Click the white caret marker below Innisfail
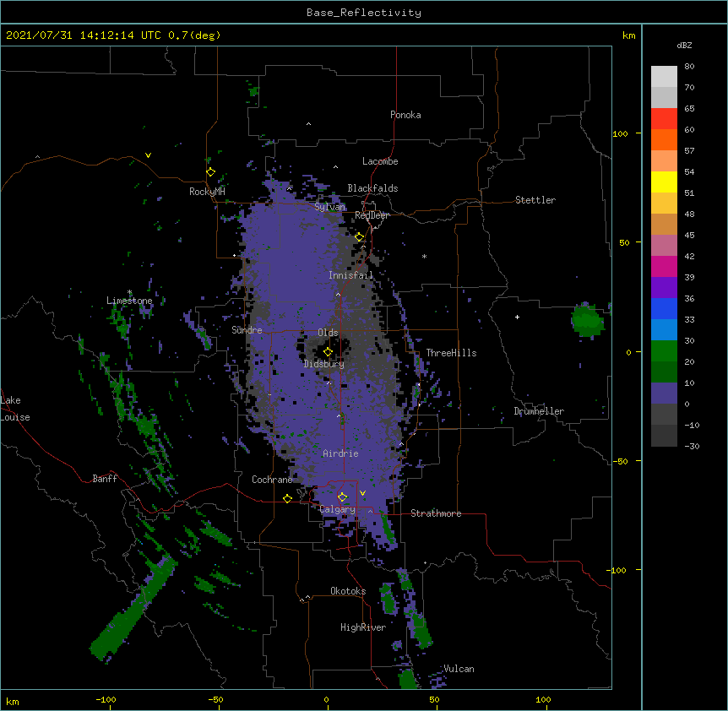Image resolution: width=728 pixels, height=711 pixels. pos(338,294)
